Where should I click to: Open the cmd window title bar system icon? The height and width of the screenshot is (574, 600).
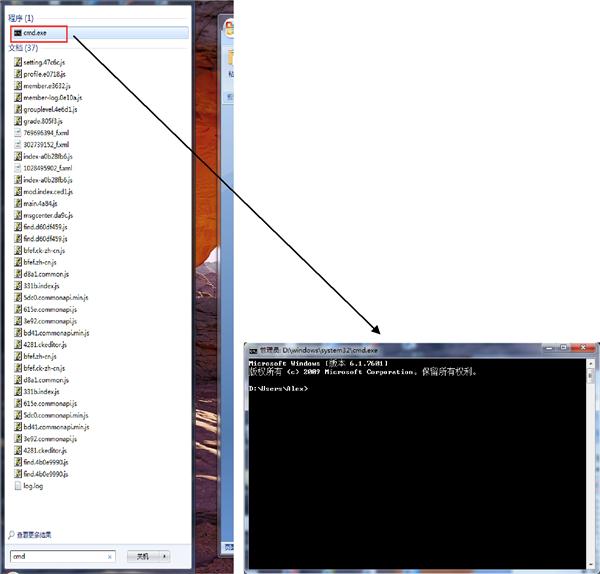coord(253,351)
